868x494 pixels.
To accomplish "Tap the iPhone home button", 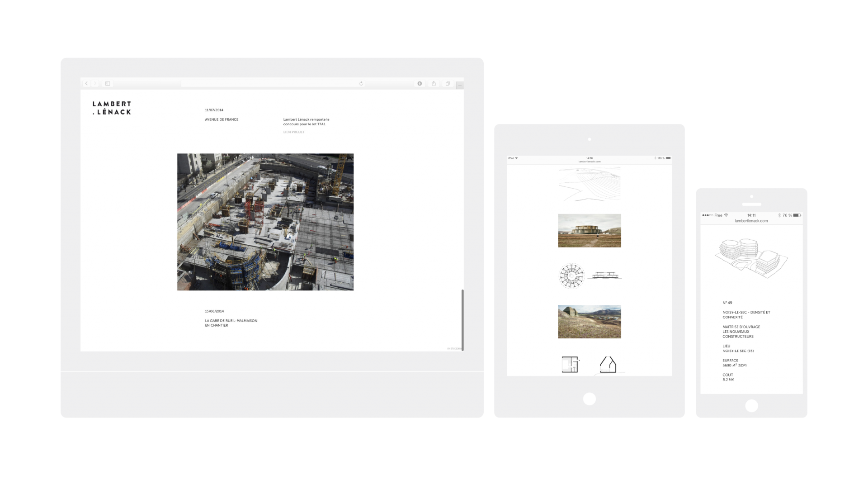I will (x=751, y=406).
